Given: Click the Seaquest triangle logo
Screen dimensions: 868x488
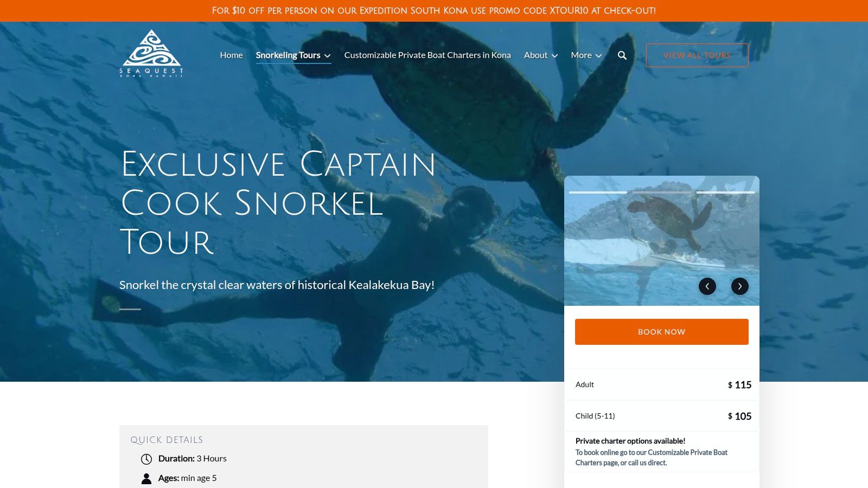Looking at the screenshot, I should tap(151, 53).
